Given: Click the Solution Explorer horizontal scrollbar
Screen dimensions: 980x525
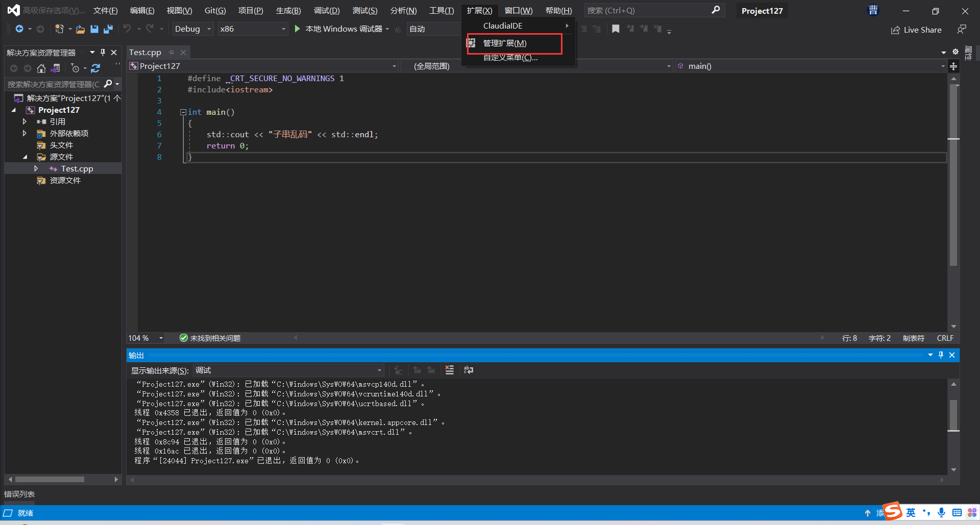Looking at the screenshot, I should [x=50, y=479].
